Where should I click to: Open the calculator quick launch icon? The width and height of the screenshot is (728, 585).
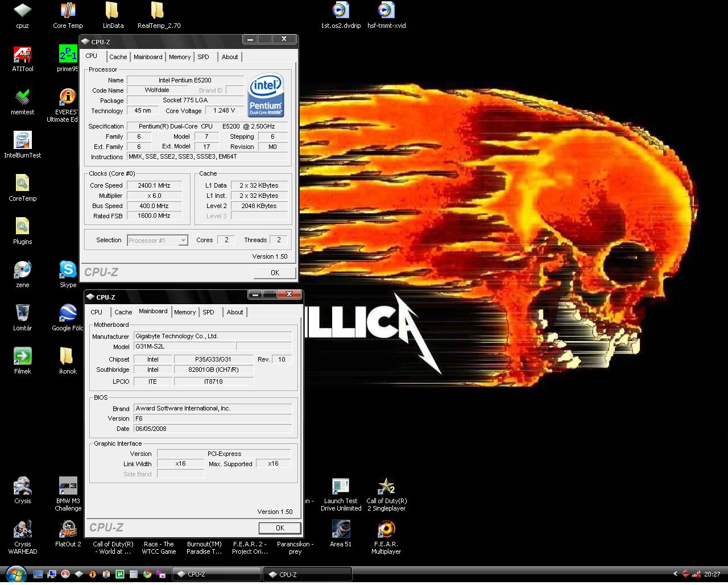134,574
